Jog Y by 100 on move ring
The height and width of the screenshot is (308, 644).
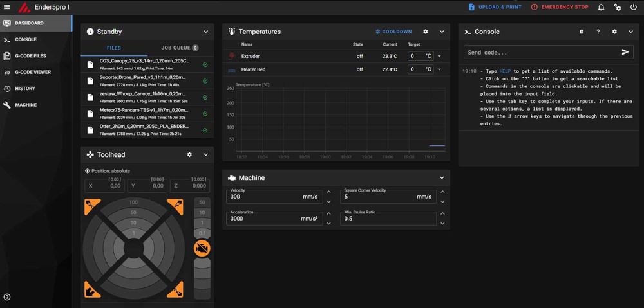click(133, 203)
